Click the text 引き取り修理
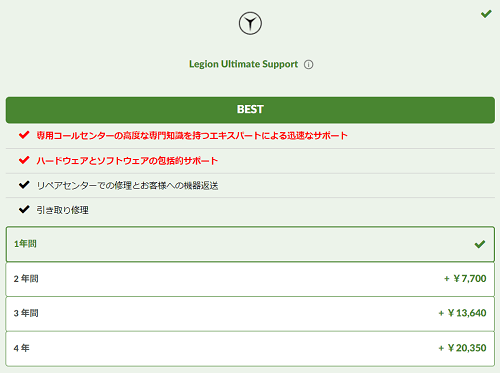The height and width of the screenshot is (373, 500). point(62,210)
